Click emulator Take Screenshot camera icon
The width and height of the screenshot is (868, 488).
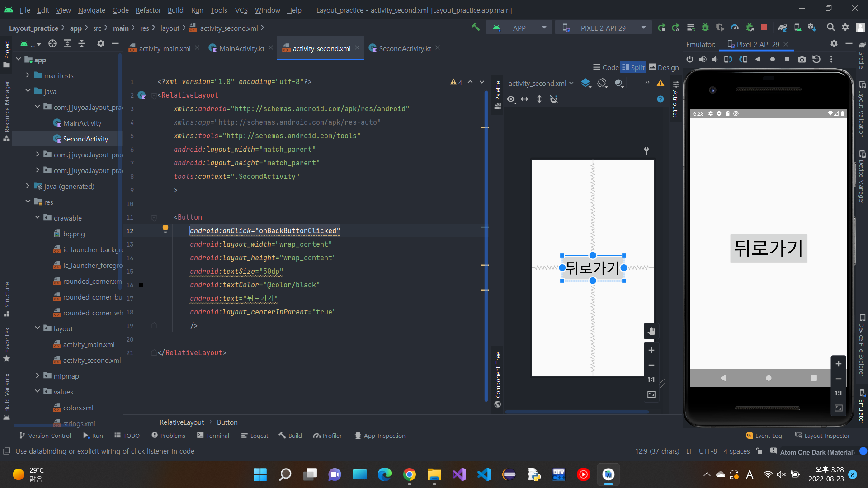[x=802, y=59]
